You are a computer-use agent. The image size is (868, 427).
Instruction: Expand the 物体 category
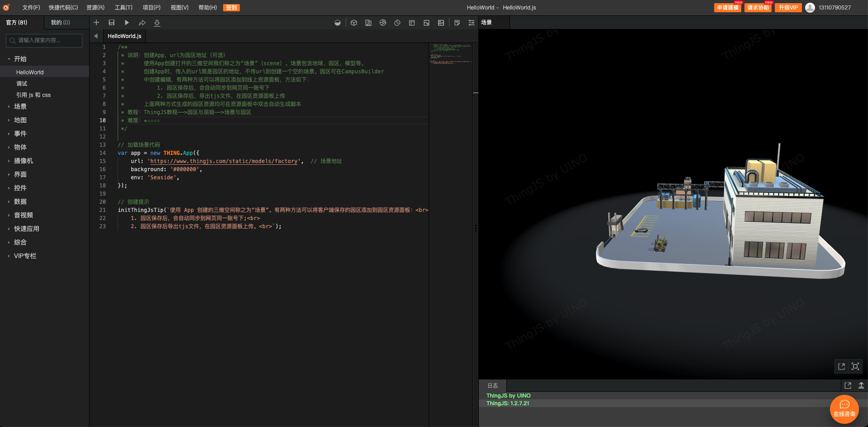pyautogui.click(x=20, y=147)
